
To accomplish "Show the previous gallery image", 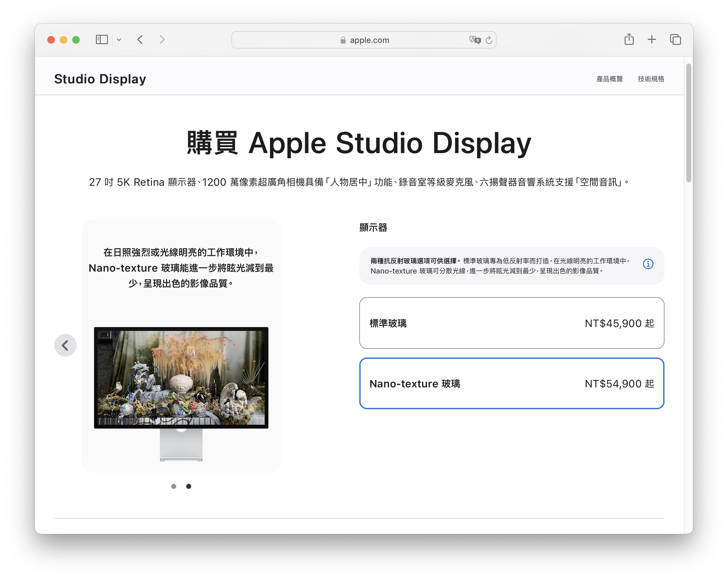I will pos(65,345).
